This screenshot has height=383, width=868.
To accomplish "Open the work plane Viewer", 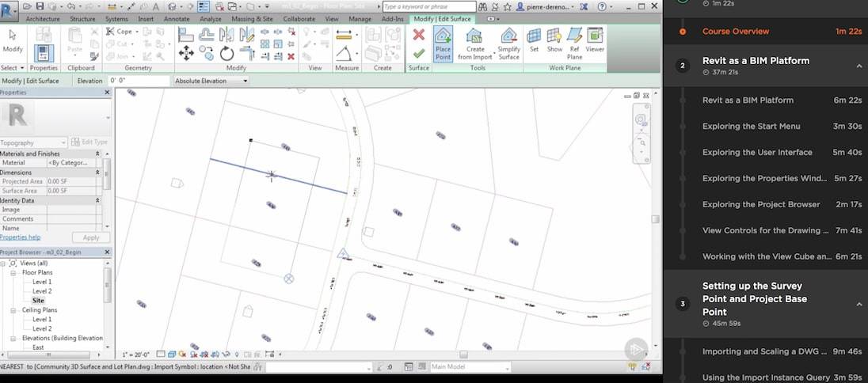I will click(x=595, y=40).
